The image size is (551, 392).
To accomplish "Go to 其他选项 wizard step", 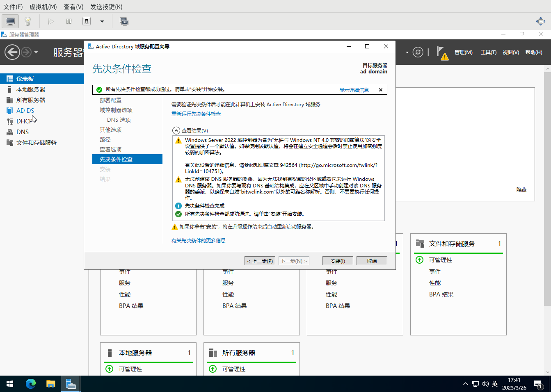I will pyautogui.click(x=110, y=130).
